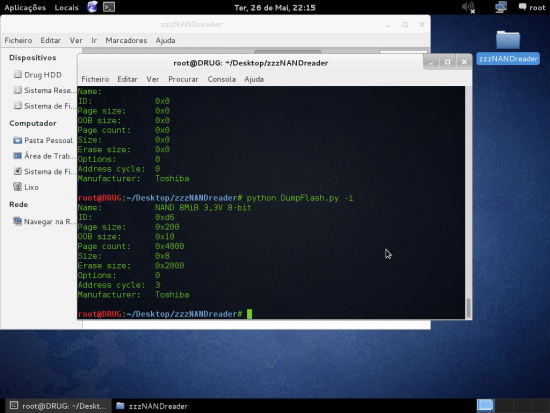This screenshot has width=550, height=413.
Task: Switch to zzzNANDreader taskbar window
Action: (x=152, y=406)
